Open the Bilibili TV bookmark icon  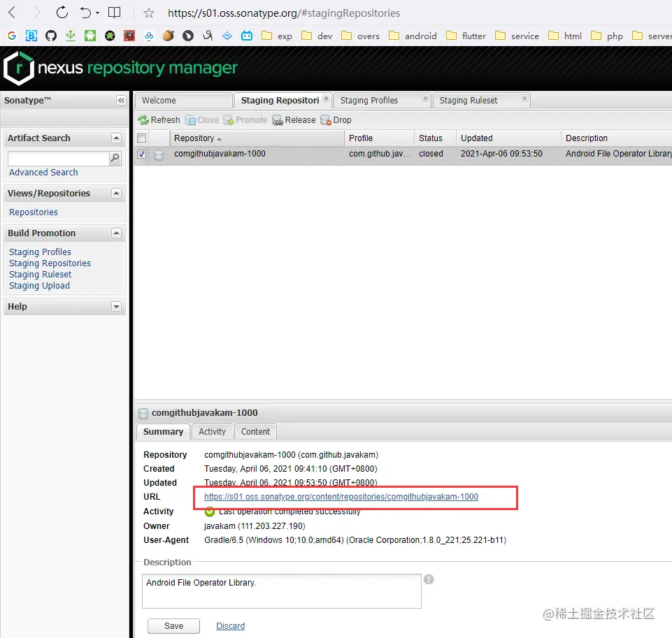pos(247,36)
